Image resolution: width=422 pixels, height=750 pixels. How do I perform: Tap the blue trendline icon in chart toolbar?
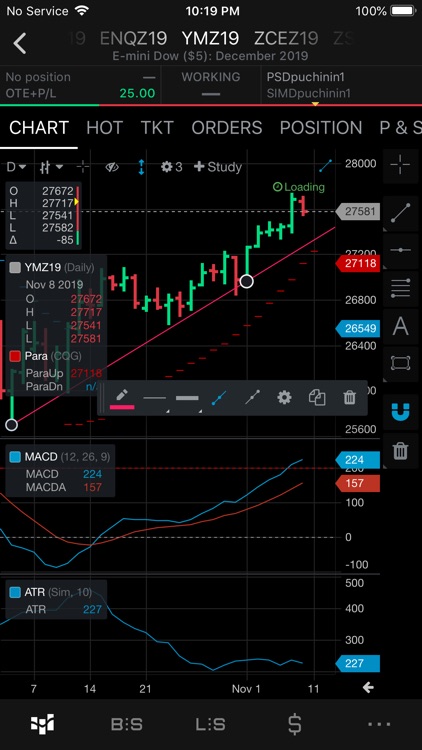point(325,166)
